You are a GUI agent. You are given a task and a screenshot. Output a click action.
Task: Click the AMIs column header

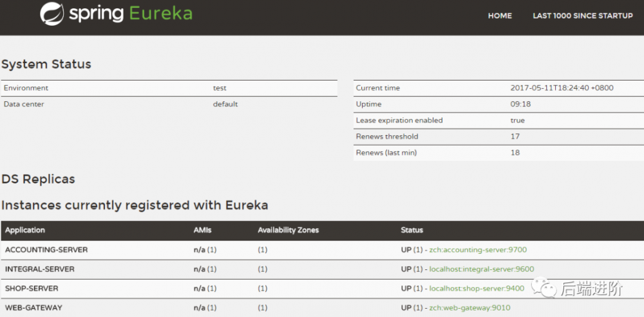point(202,230)
